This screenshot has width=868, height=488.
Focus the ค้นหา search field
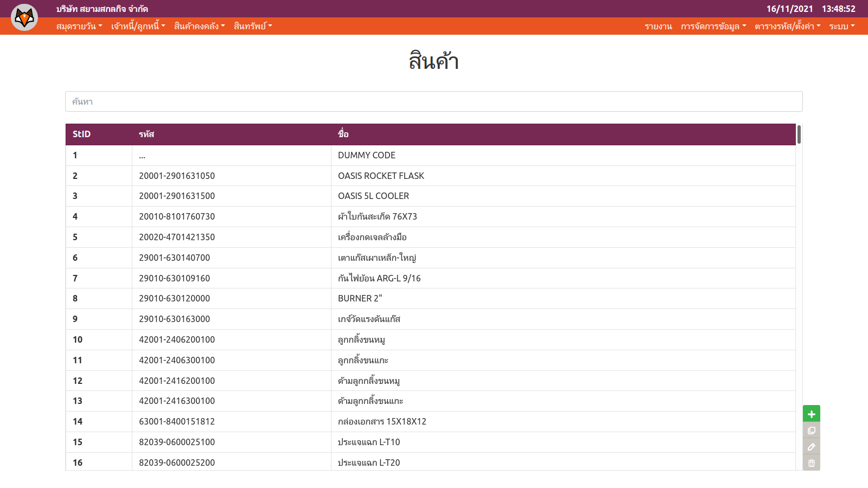pyautogui.click(x=434, y=101)
